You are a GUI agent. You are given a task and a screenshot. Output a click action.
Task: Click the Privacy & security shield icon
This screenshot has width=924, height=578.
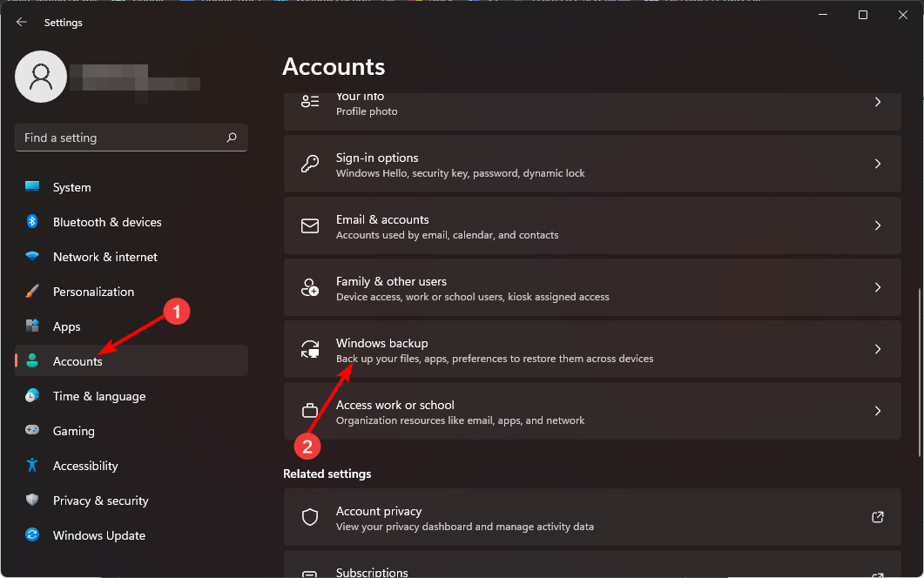pos(32,501)
